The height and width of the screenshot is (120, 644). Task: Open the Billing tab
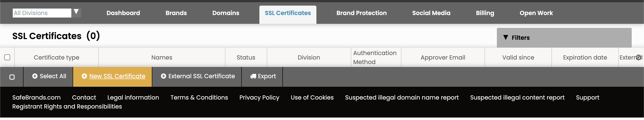pos(485,13)
